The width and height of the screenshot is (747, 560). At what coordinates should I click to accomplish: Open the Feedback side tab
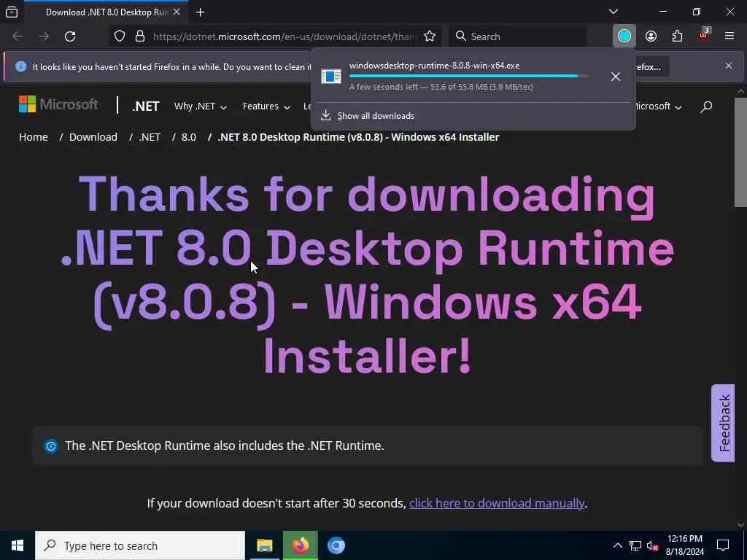pyautogui.click(x=723, y=423)
